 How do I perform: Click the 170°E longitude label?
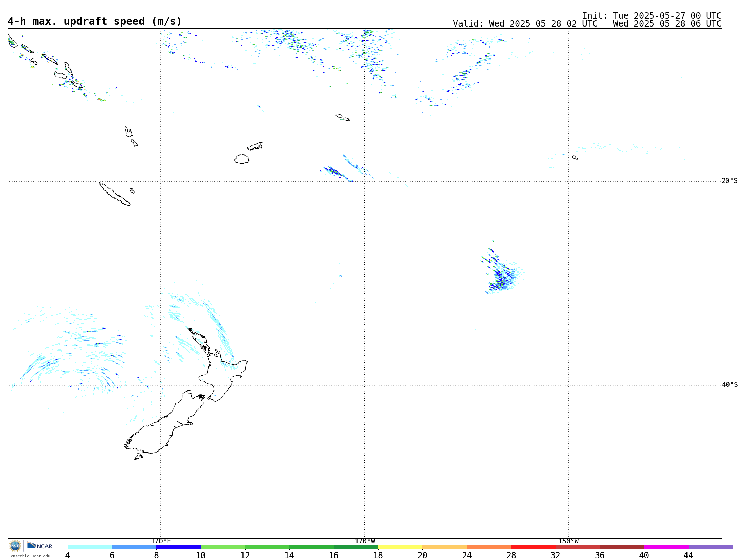(161, 541)
